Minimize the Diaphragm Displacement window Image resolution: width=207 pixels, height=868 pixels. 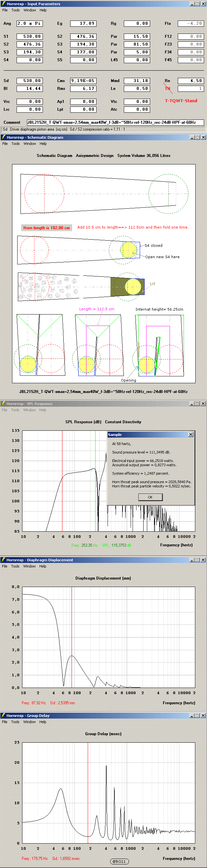[192, 560]
